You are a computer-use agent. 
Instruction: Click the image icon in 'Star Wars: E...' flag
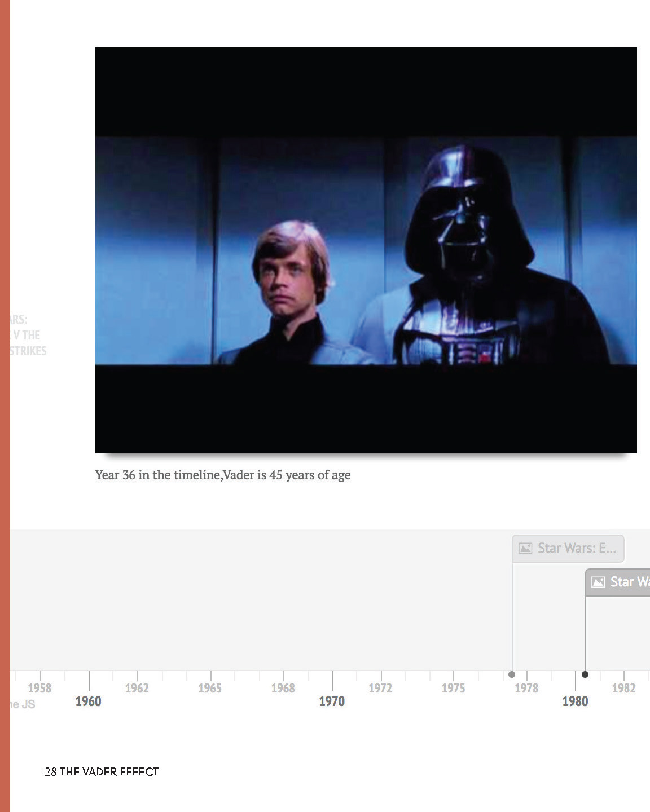pyautogui.click(x=525, y=548)
